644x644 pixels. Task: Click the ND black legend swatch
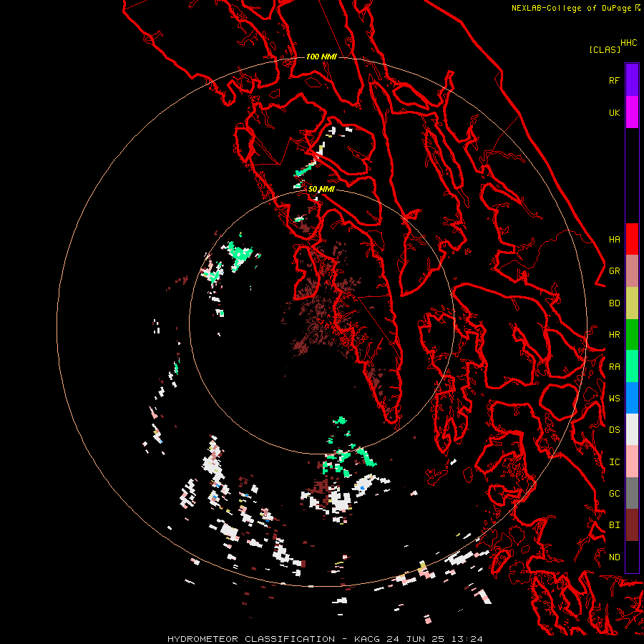pos(632,557)
